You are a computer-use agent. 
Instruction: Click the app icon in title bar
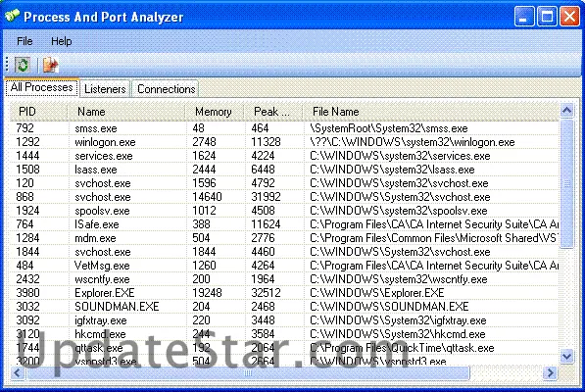[x=12, y=16]
